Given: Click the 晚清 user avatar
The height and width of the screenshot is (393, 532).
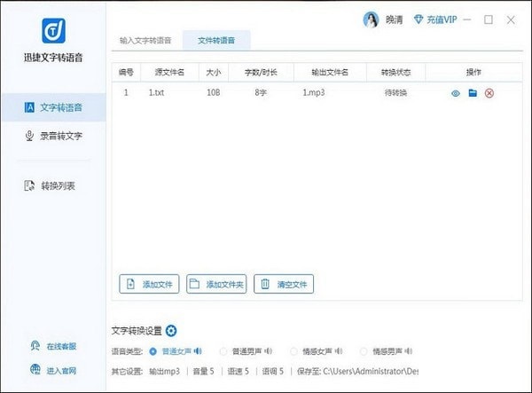Looking at the screenshot, I should click(x=371, y=20).
